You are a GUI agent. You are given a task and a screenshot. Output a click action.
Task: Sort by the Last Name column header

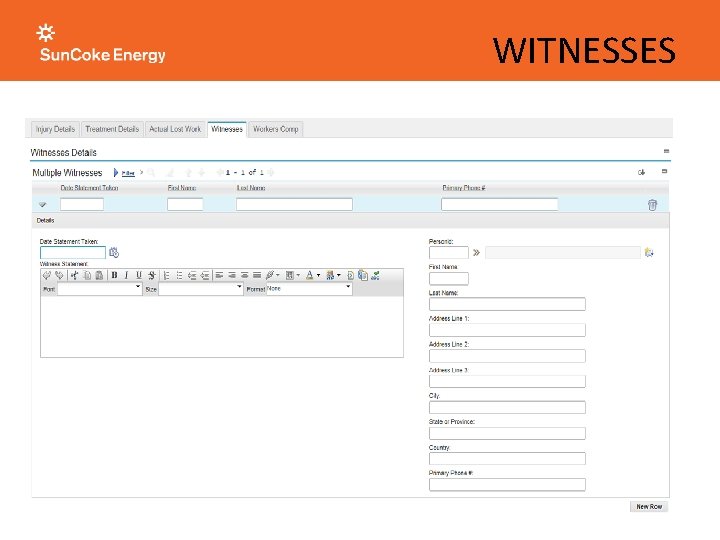pyautogui.click(x=251, y=188)
